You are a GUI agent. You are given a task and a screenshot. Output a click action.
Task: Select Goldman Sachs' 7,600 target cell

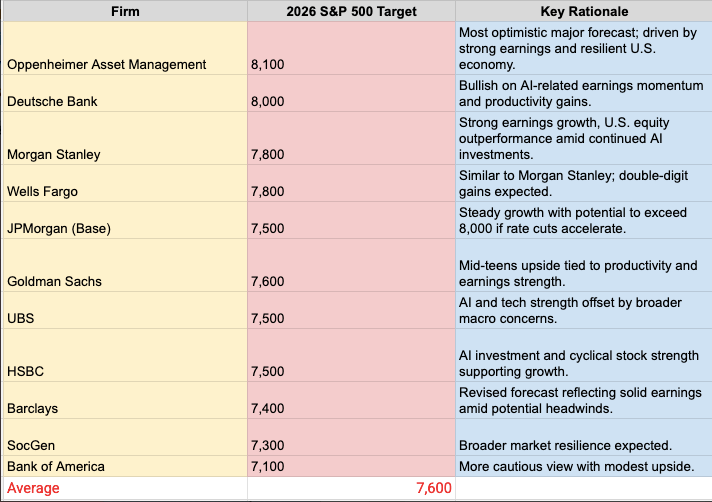point(351,265)
